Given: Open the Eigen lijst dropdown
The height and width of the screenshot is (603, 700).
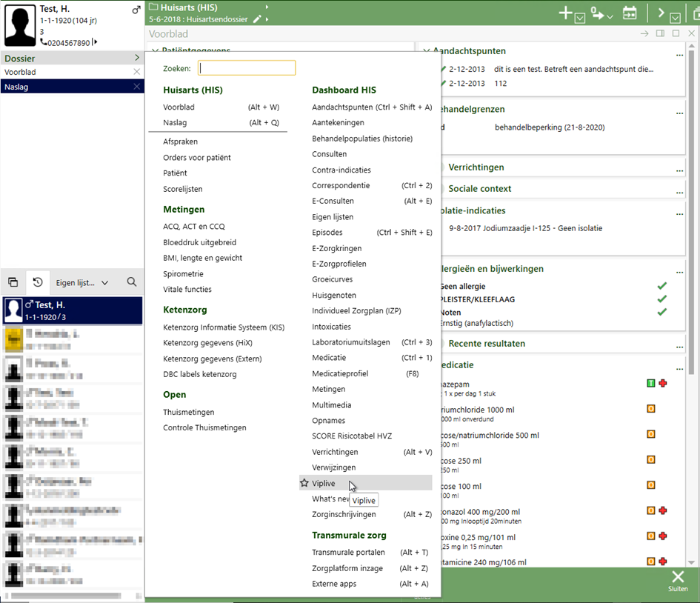Looking at the screenshot, I should 82,282.
